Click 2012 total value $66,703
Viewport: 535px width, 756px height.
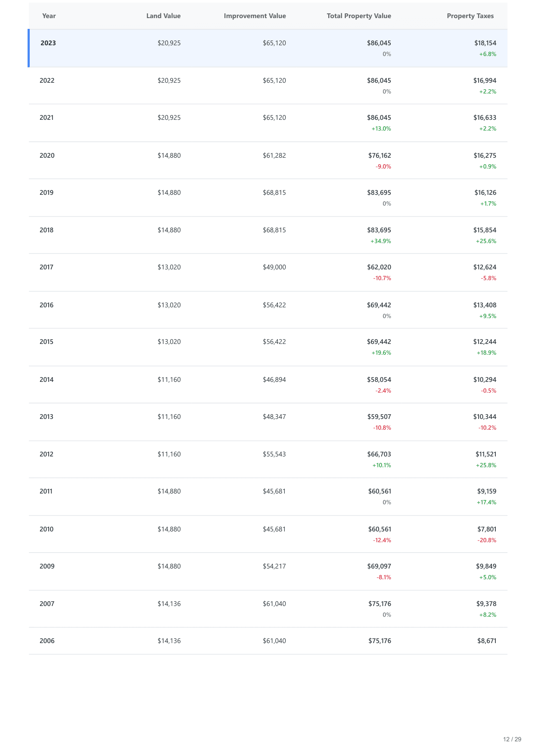click(x=379, y=454)
